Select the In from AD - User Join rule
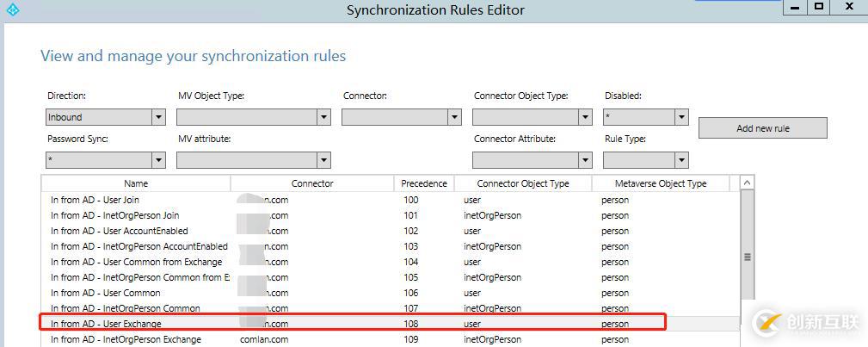This screenshot has width=868, height=347. tap(95, 200)
